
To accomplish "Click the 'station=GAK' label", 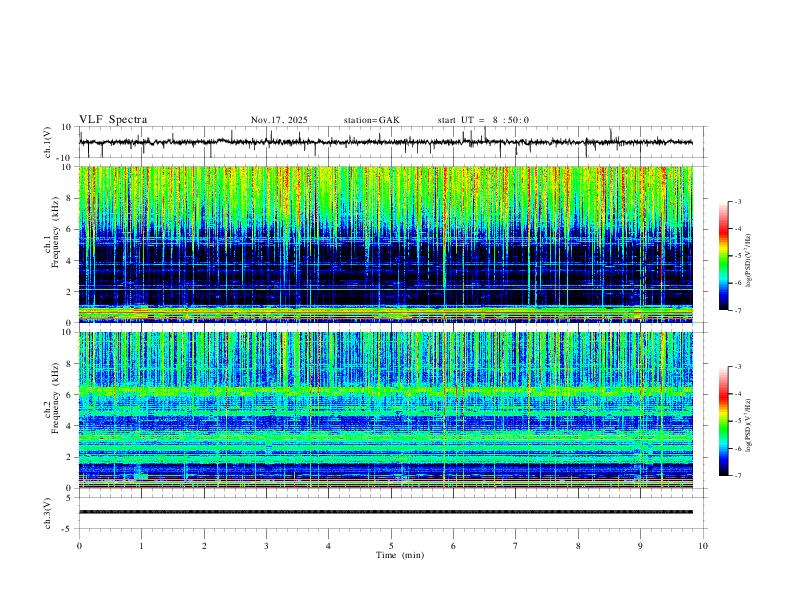I will [371, 120].
